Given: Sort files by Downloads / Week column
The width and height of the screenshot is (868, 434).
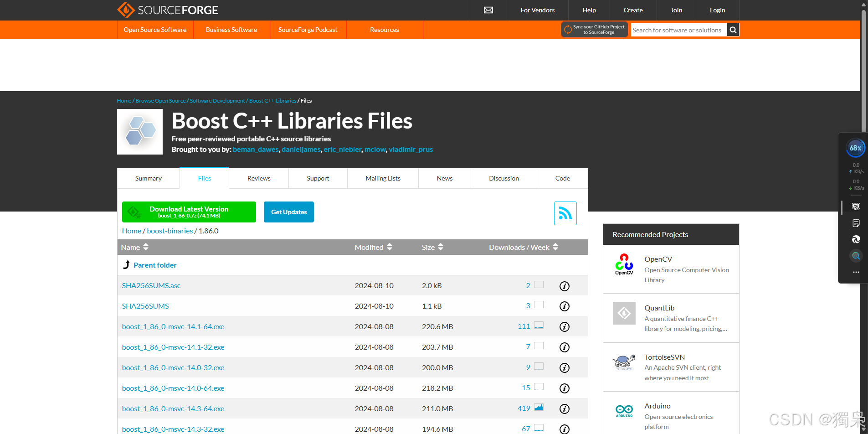Looking at the screenshot, I should click(x=524, y=247).
